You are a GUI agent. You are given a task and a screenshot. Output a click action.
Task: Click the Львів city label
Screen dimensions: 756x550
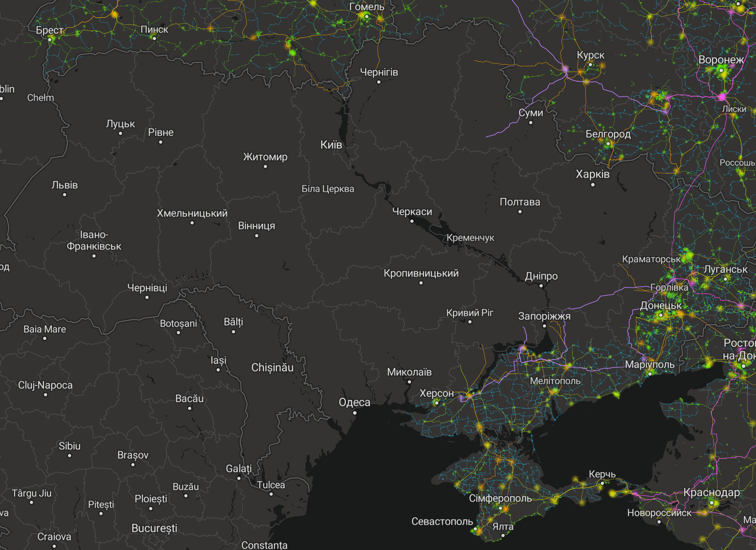click(65, 185)
